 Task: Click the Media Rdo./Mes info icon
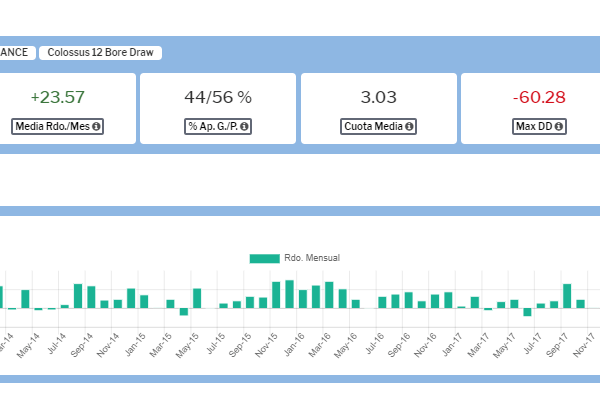coord(96,126)
